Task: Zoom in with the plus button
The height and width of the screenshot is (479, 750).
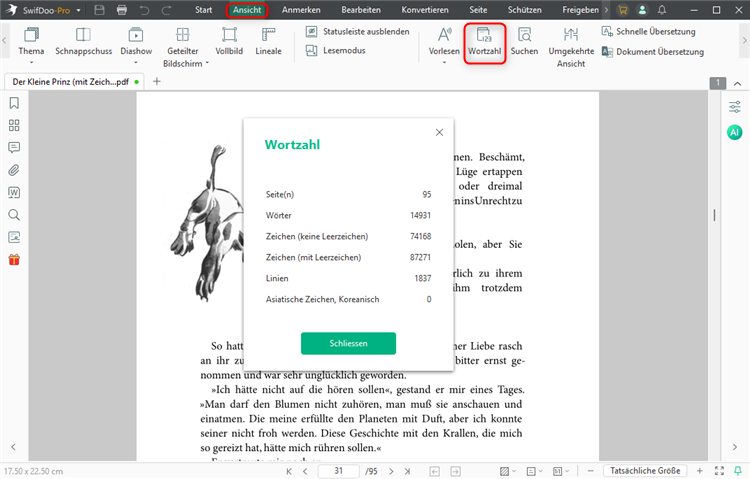Action: [699, 471]
